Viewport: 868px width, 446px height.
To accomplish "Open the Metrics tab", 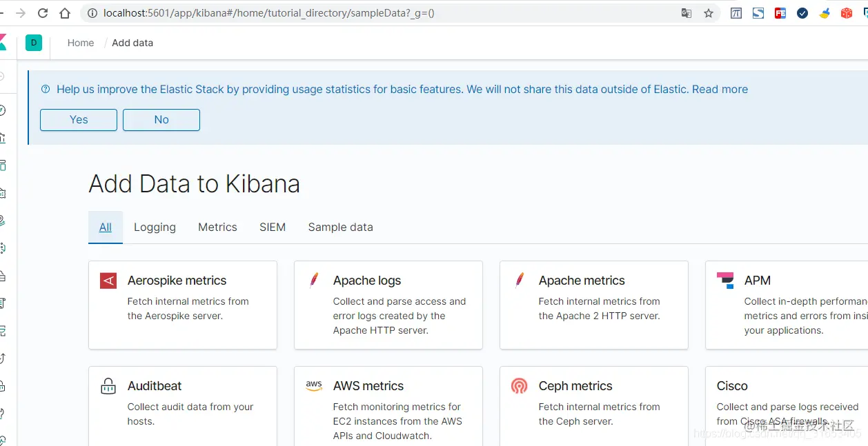I will tap(217, 227).
